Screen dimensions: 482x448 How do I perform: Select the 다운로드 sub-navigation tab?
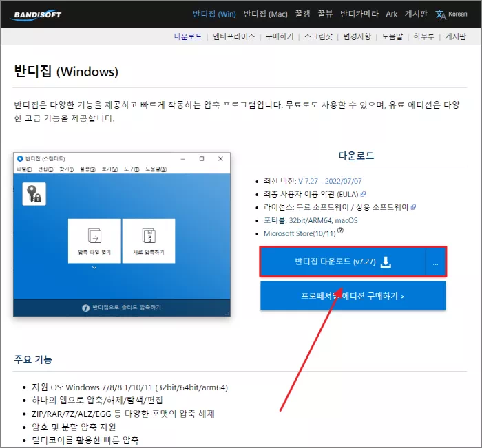coord(188,36)
